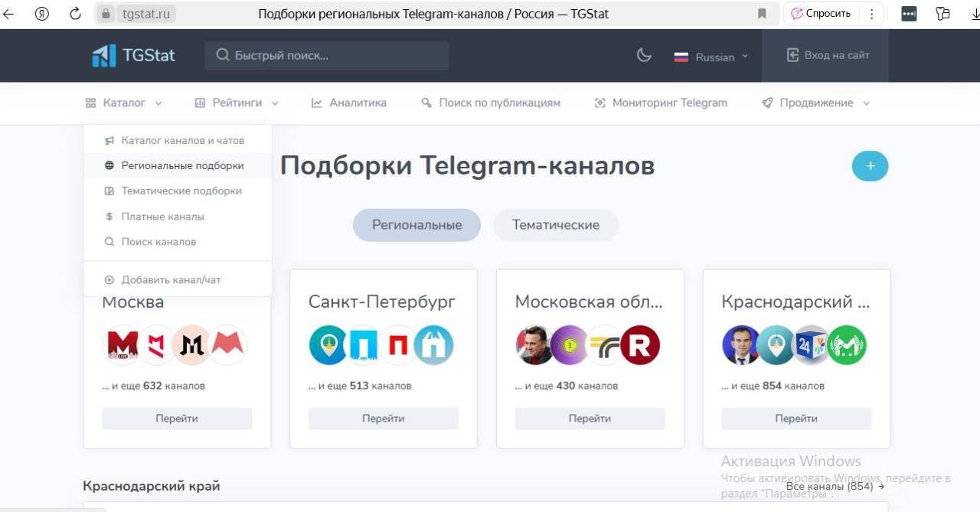980x512 pixels.
Task: Open the three-dot menu beside Спросить
Action: tap(871, 14)
